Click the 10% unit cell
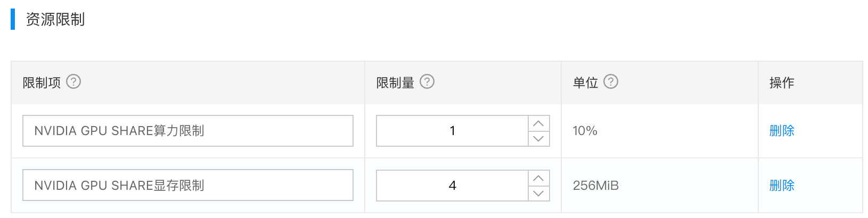 coord(585,131)
